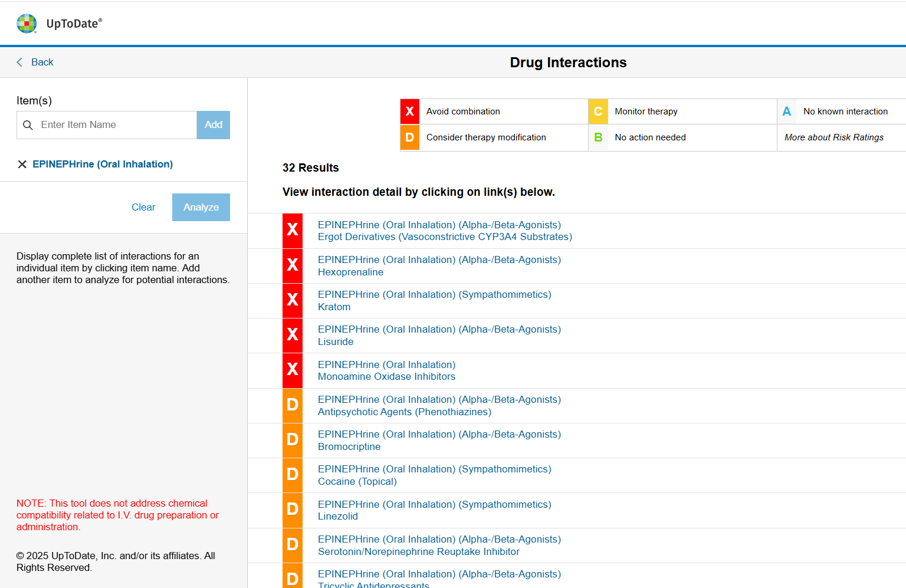
Task: Click the search magnifier icon
Action: [x=28, y=125]
